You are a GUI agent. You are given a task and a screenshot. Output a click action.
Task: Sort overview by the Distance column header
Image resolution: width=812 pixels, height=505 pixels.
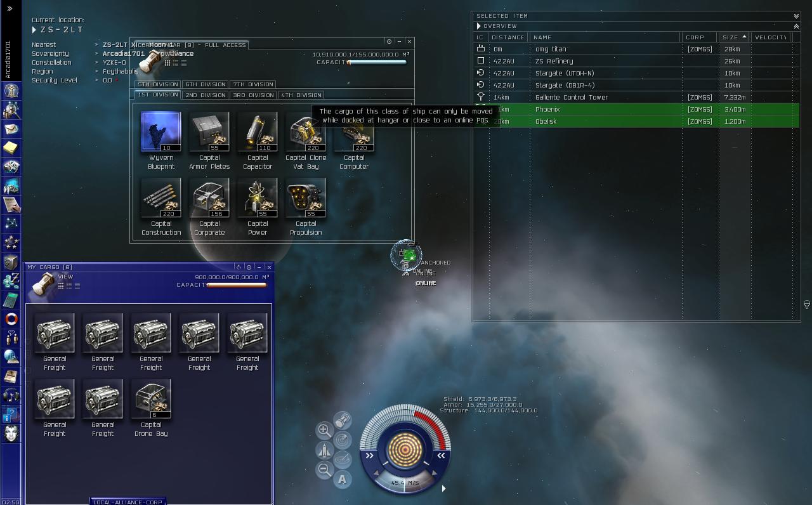(x=509, y=37)
